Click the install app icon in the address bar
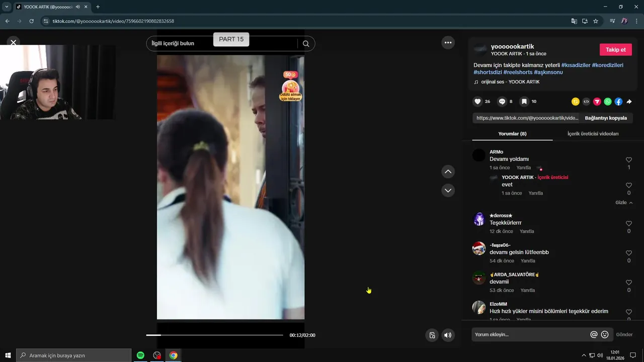Viewport: 644px width, 362px height. click(x=585, y=21)
